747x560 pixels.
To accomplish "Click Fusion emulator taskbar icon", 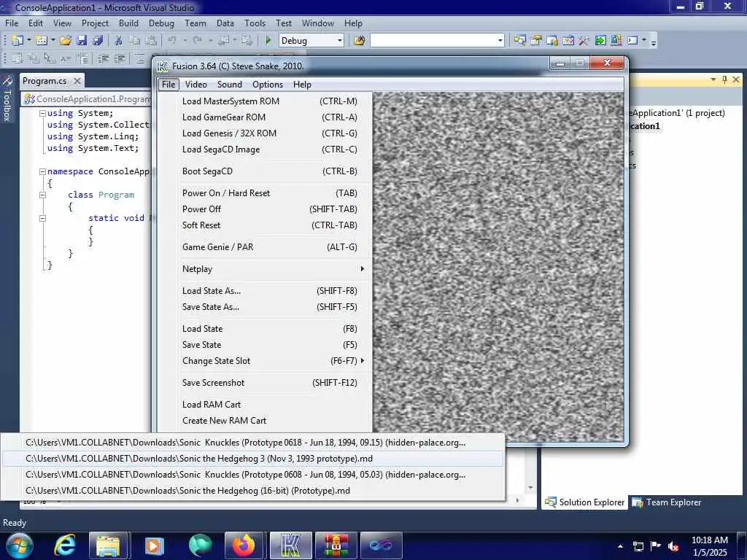I will (x=290, y=545).
